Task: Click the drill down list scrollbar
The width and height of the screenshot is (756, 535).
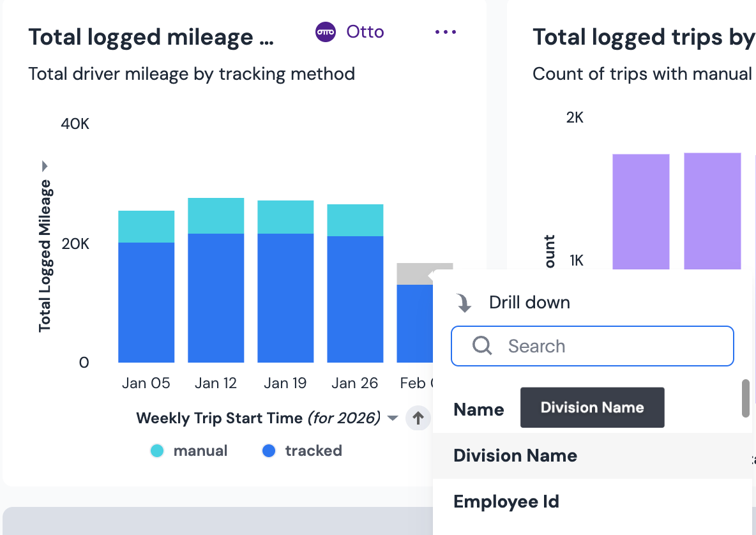Action: [745, 398]
